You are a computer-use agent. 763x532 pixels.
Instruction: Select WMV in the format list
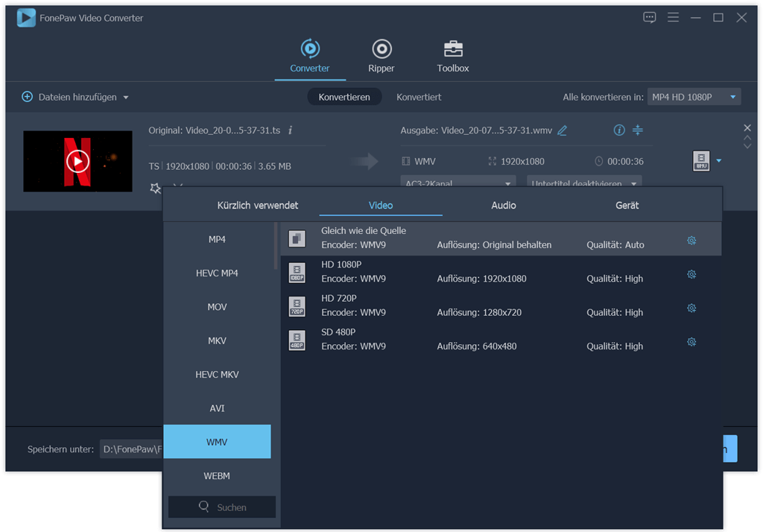tap(217, 441)
